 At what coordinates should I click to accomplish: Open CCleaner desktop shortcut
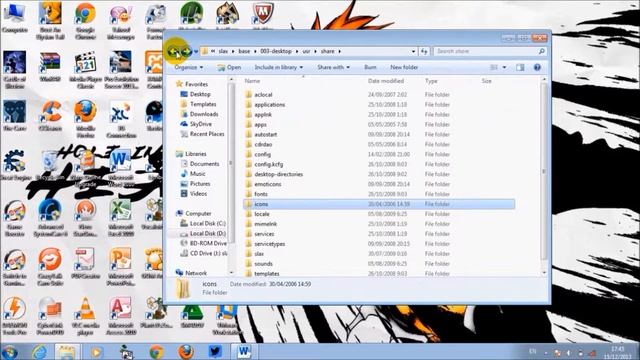[50, 116]
